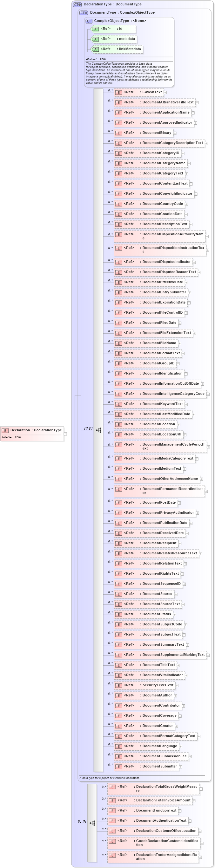The width and height of the screenshot is (215, 868).
Task: Select the DocumentSubmissionFee reference
Action: click(x=151, y=756)
